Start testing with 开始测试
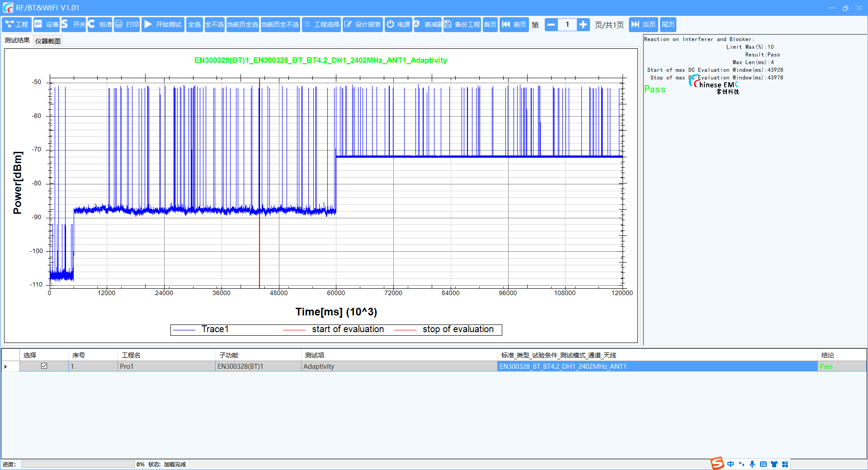 tap(163, 24)
